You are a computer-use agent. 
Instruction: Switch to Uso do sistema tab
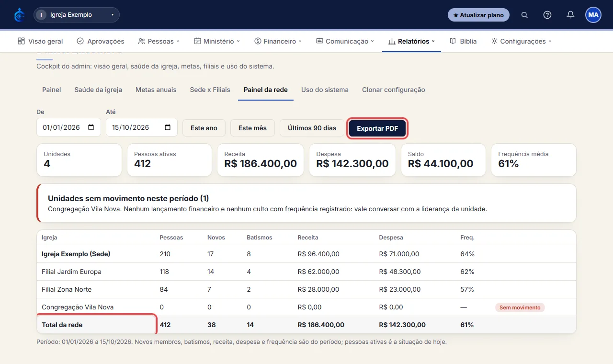(x=325, y=90)
